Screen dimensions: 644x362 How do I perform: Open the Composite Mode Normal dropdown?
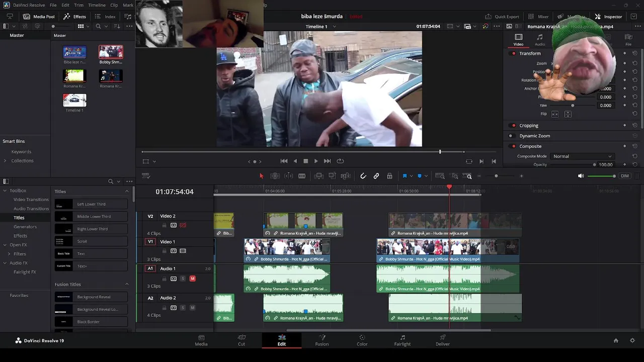[x=583, y=156]
